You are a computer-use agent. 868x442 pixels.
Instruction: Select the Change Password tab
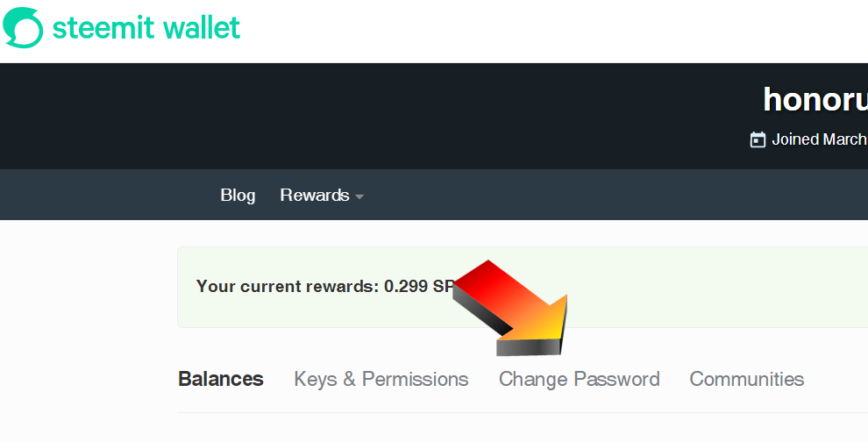point(579,379)
